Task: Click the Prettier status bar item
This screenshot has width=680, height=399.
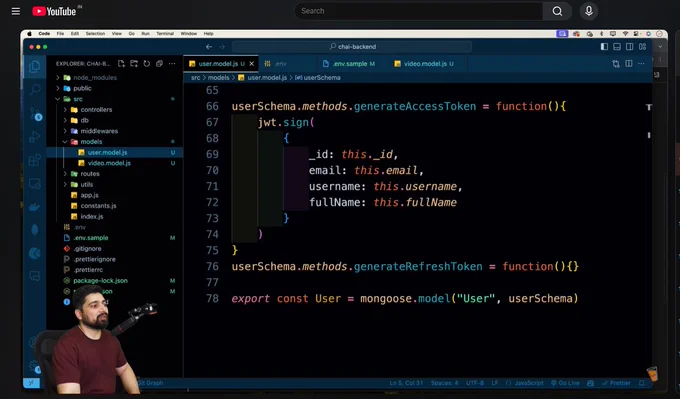Action: coord(616,383)
